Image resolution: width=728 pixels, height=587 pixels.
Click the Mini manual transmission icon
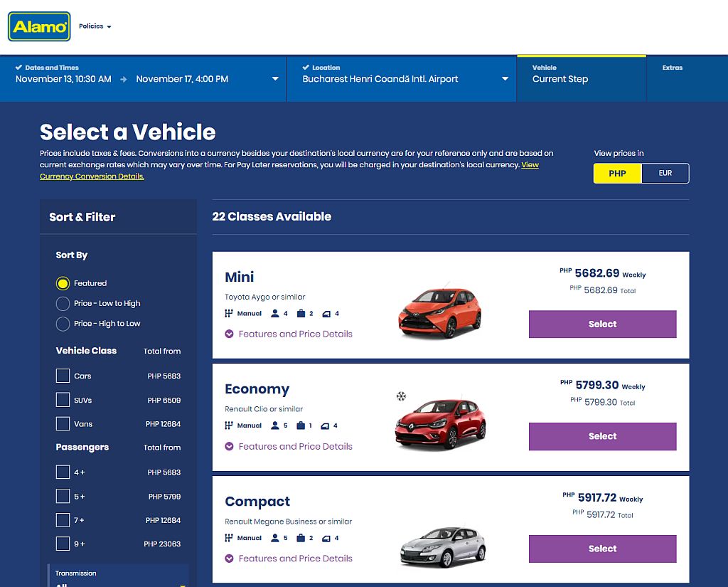[228, 314]
